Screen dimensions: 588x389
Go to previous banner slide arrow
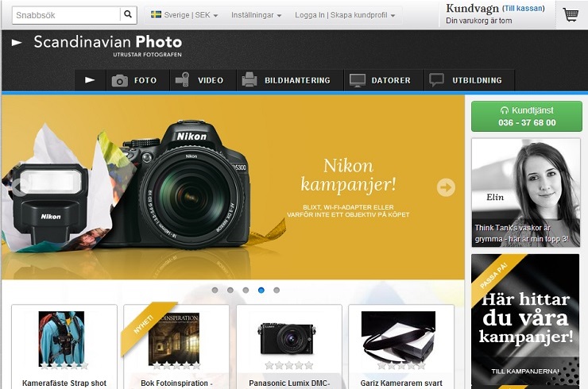point(21,187)
